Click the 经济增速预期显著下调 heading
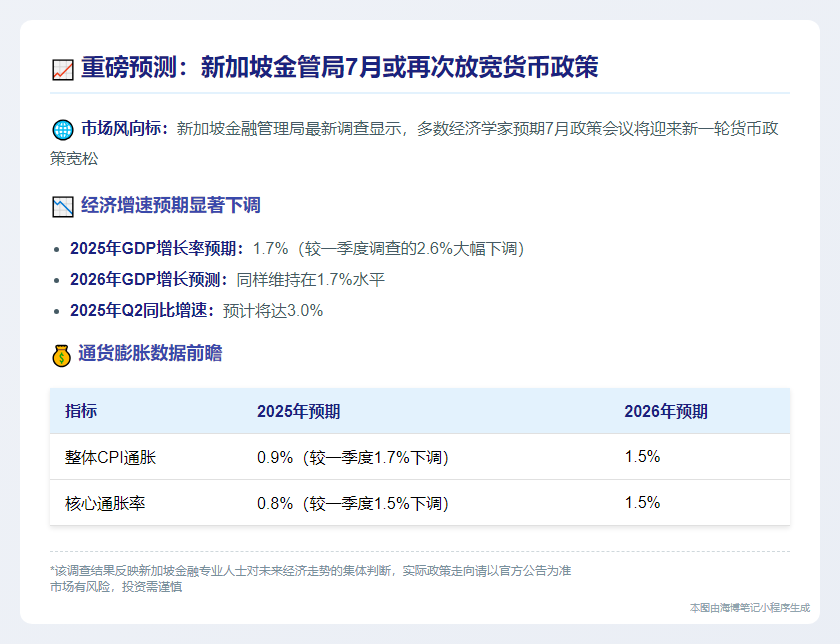840x644 pixels. [170, 205]
